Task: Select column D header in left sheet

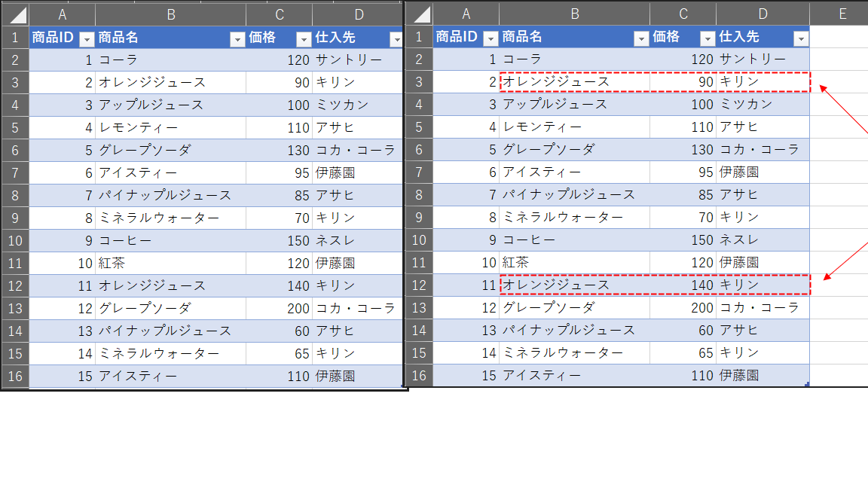Action: 358,15
